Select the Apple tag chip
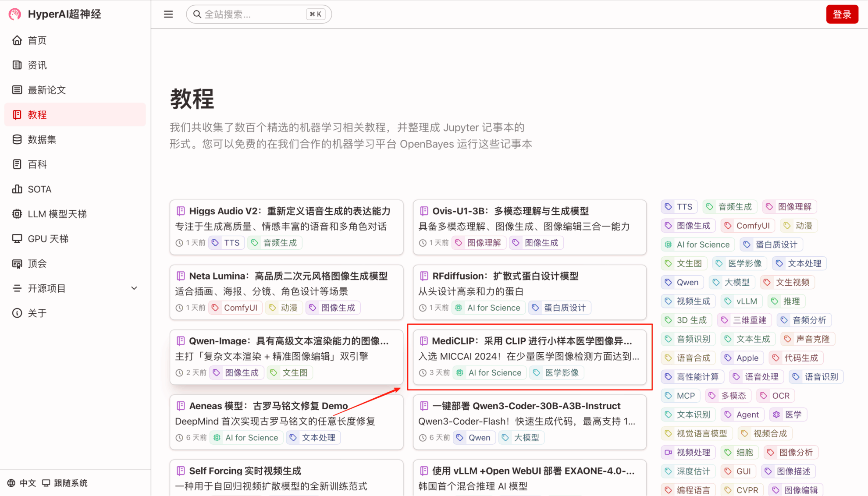868x496 pixels. tap(742, 358)
